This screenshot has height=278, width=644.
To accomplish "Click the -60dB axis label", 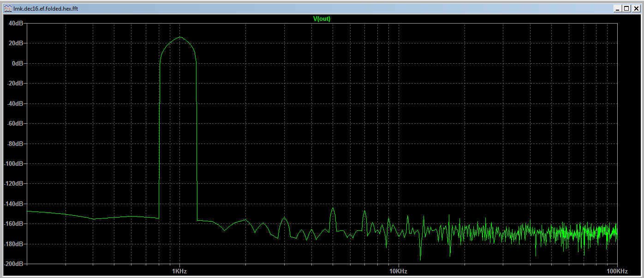I will click(x=16, y=123).
